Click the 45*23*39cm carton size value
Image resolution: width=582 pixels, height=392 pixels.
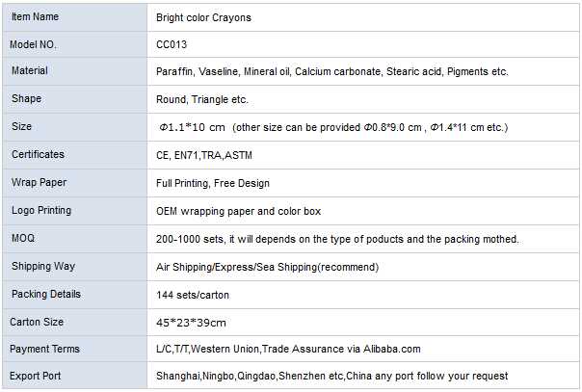coord(191,322)
